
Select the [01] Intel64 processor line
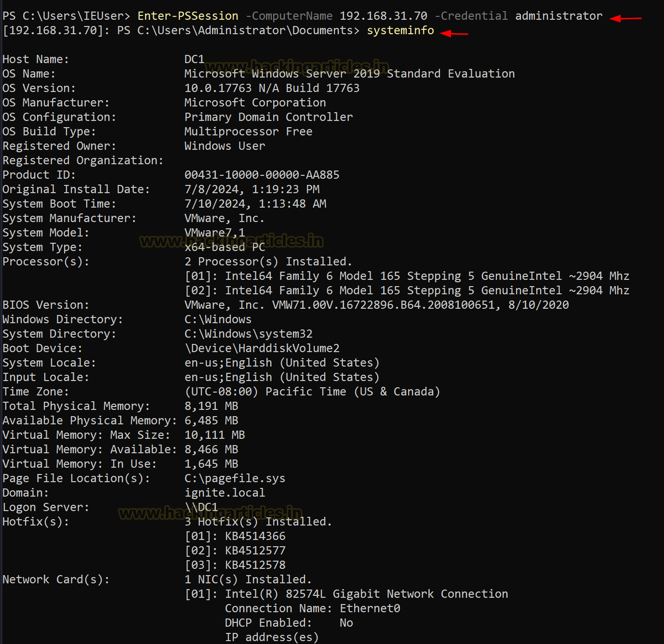[x=407, y=276]
